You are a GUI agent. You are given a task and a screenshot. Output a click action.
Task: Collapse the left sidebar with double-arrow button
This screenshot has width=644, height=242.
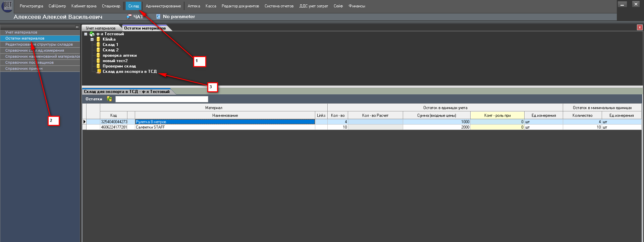(x=77, y=27)
